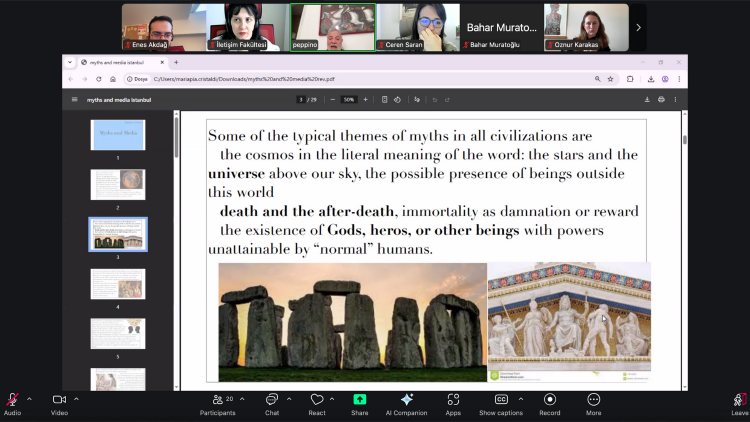Click the React heart icon

(316, 400)
